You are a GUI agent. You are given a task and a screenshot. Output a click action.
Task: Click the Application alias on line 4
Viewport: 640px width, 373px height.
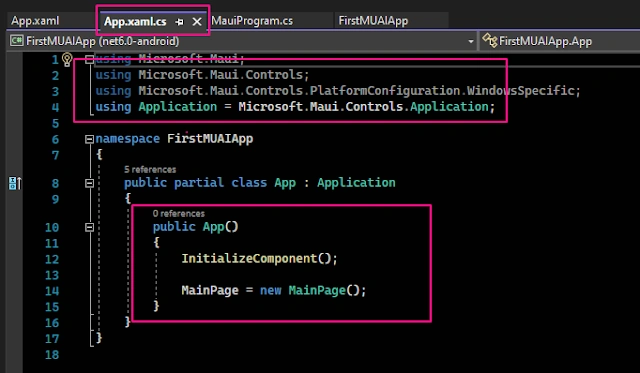point(178,107)
